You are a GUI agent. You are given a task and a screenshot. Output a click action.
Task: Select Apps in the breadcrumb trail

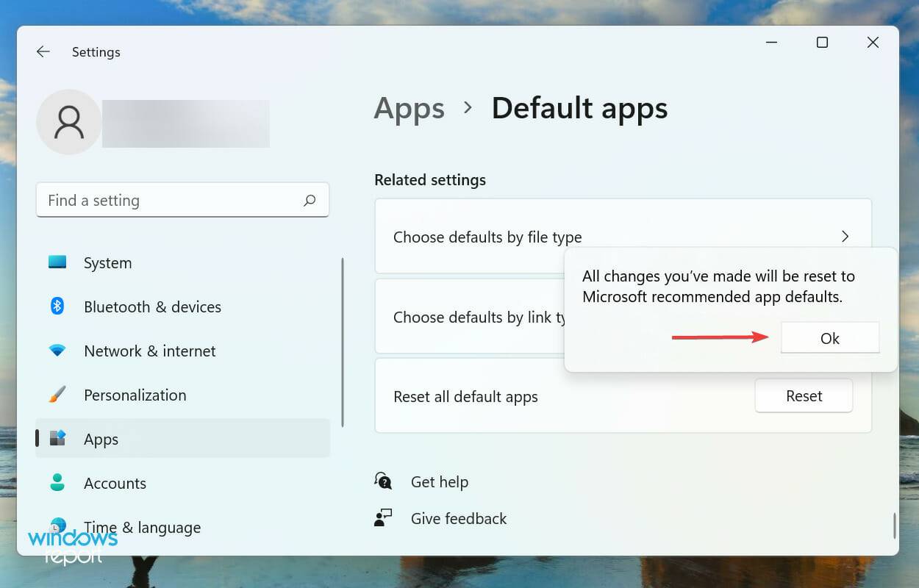(410, 108)
